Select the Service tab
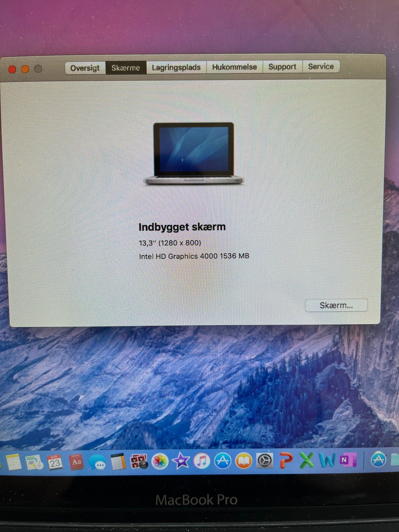This screenshot has width=399, height=532. 321,66
